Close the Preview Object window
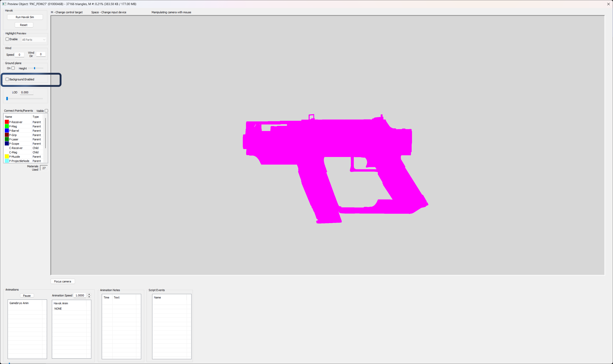The height and width of the screenshot is (364, 613). (x=608, y=4)
